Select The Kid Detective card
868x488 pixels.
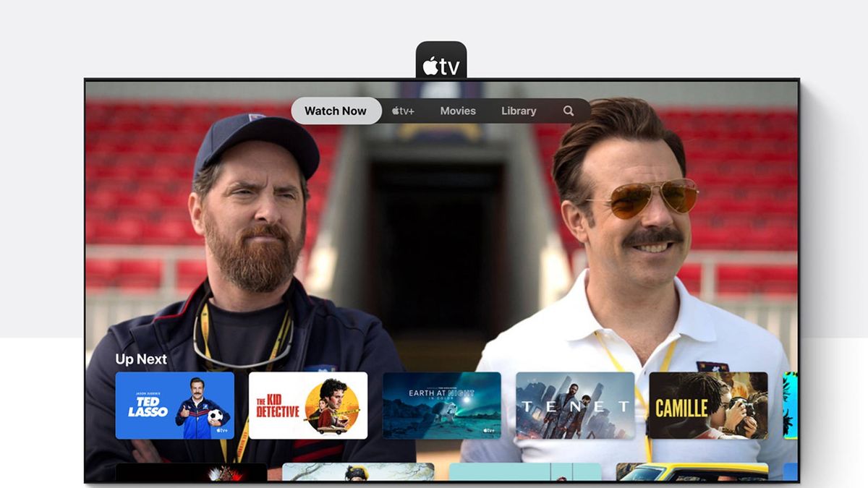click(308, 406)
